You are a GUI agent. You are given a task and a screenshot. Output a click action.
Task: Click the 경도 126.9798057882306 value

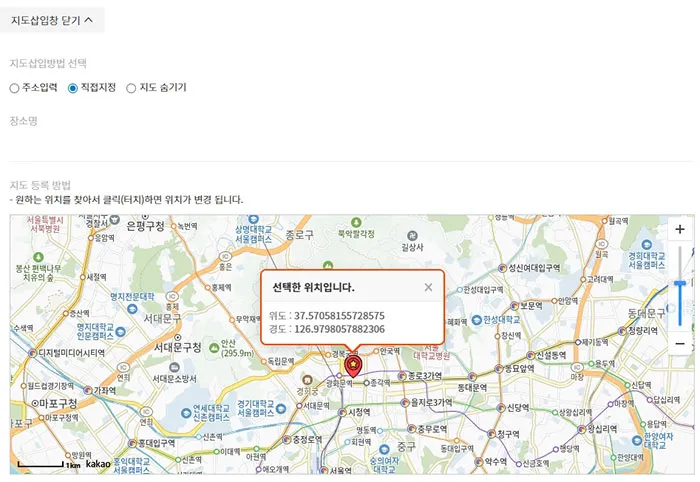click(x=339, y=329)
